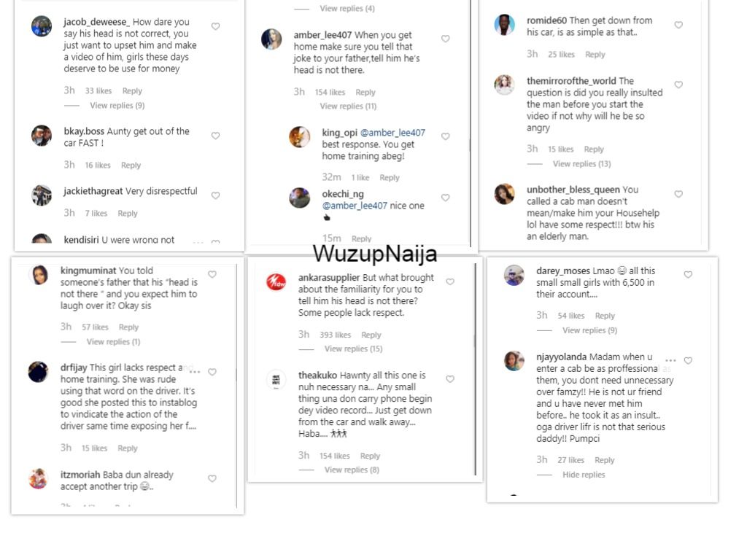Viewport: 747px width, 560px height.
Task: Heart unbother_bless_queen's comment
Action: [678, 194]
